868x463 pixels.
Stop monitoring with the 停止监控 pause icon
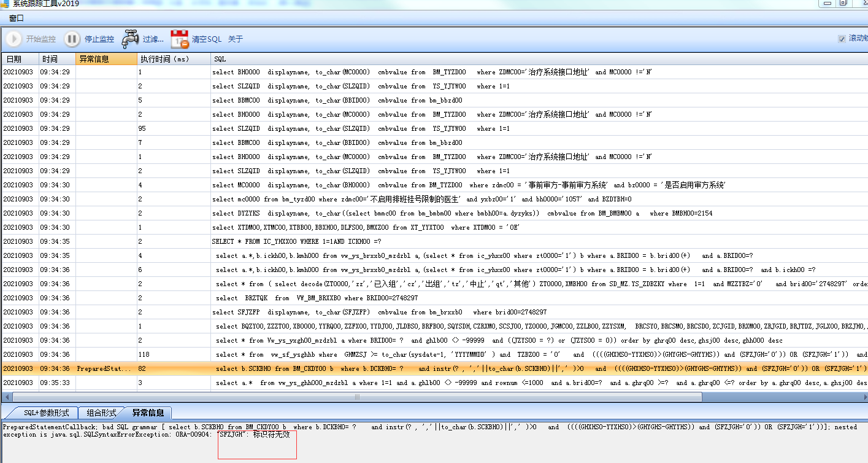pyautogui.click(x=72, y=39)
